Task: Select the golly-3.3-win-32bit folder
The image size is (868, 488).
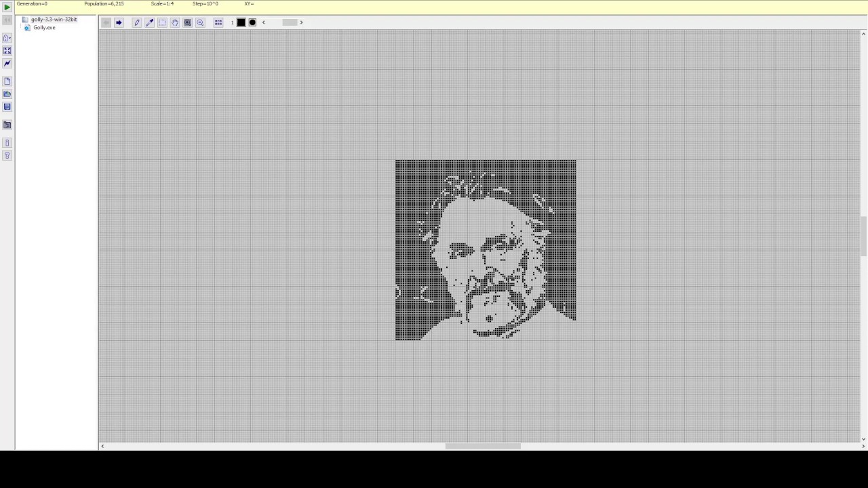Action: pos(54,20)
